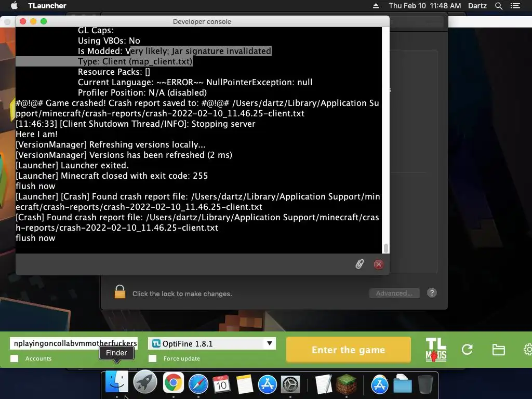Click the 'Here I am!' log line
This screenshot has width=532, height=399.
coord(37,135)
